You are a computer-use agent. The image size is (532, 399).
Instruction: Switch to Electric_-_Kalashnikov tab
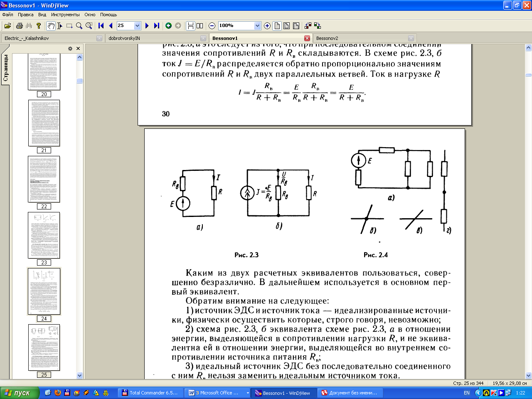pos(52,38)
